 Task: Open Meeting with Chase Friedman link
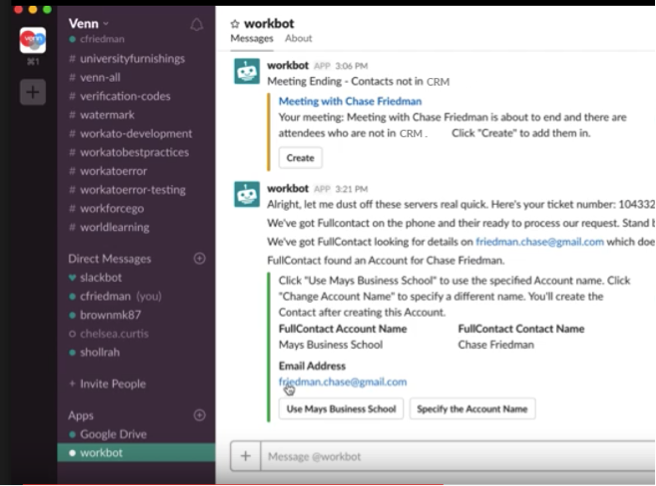tap(350, 101)
